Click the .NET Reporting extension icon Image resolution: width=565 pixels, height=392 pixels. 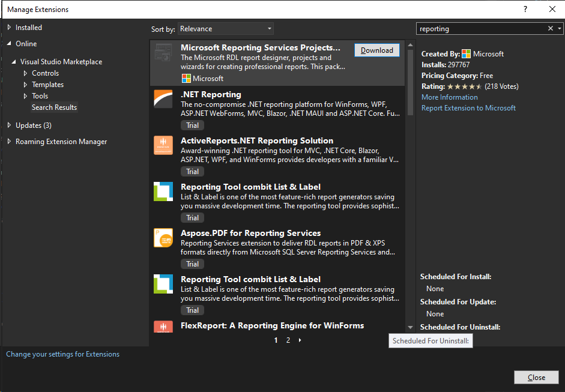point(163,99)
